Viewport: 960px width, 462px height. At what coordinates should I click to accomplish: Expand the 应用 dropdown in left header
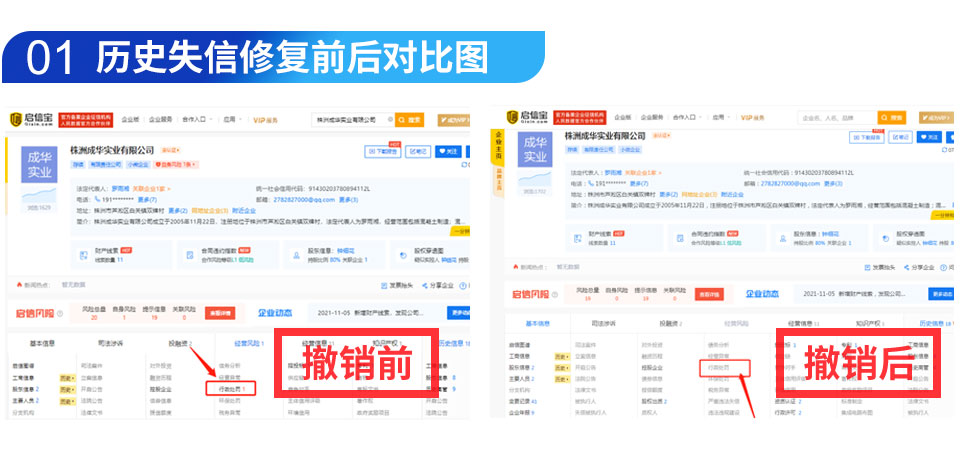(x=230, y=119)
